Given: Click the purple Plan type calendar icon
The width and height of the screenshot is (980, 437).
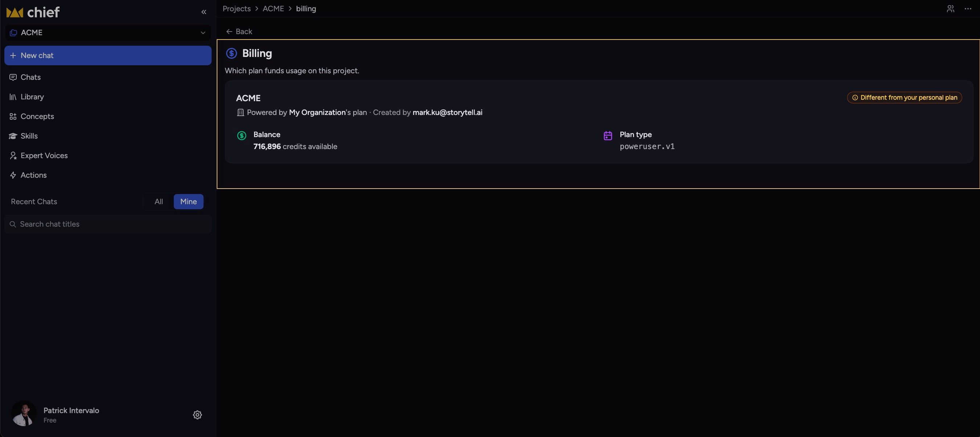Looking at the screenshot, I should pyautogui.click(x=608, y=136).
